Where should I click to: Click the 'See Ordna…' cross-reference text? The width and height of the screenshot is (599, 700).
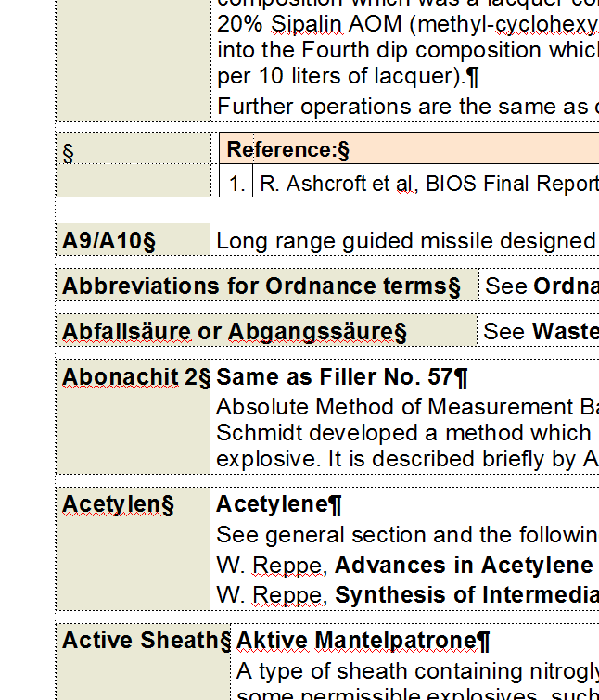tap(542, 286)
